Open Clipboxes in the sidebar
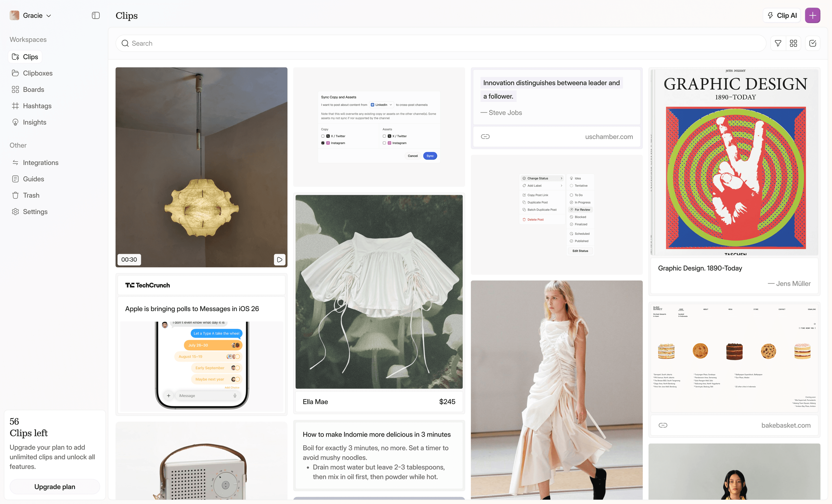 (37, 73)
